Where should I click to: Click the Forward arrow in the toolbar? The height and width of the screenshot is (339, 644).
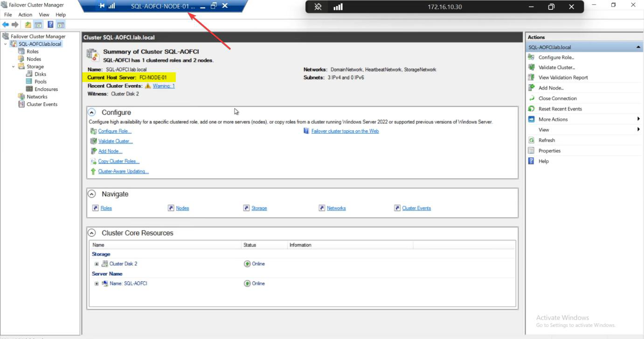coord(15,25)
